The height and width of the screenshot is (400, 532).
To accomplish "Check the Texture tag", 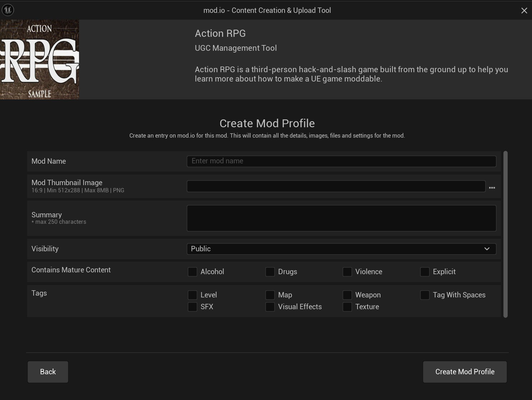I will click(x=347, y=307).
